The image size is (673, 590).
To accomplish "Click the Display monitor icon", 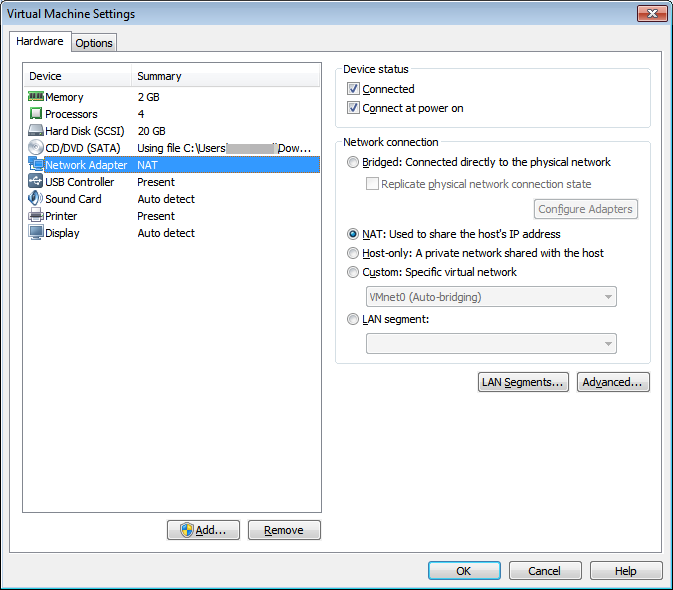I will pos(36,233).
